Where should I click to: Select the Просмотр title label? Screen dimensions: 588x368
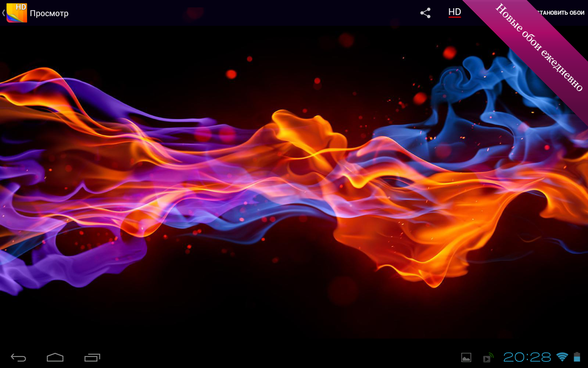49,13
